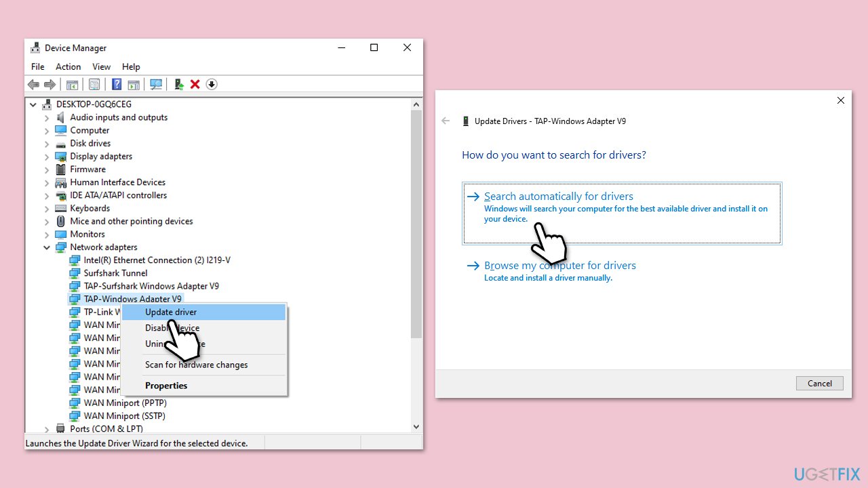Select the TAP-Surfshark Windows Adapter V9 icon
This screenshot has height=488, width=868.
click(75, 286)
